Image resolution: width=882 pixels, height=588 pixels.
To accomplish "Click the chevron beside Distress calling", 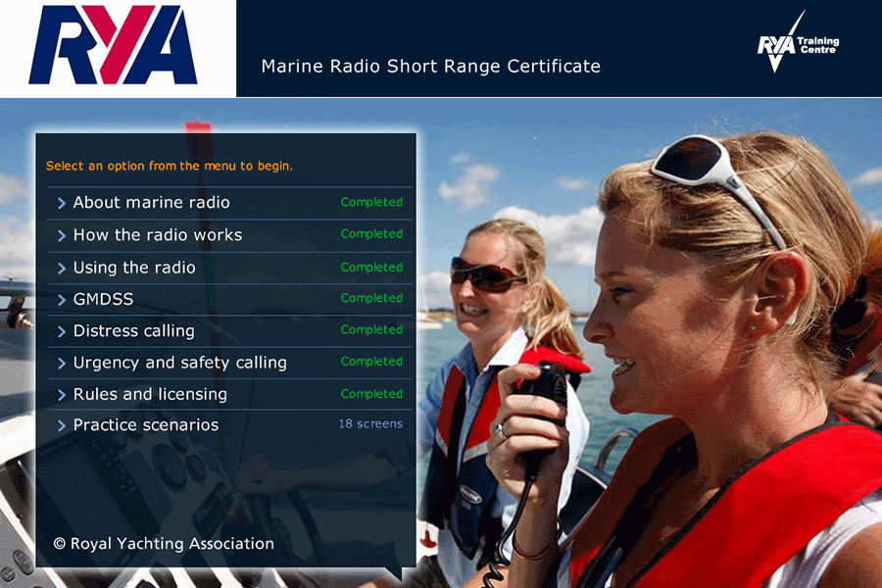I will pos(62,331).
